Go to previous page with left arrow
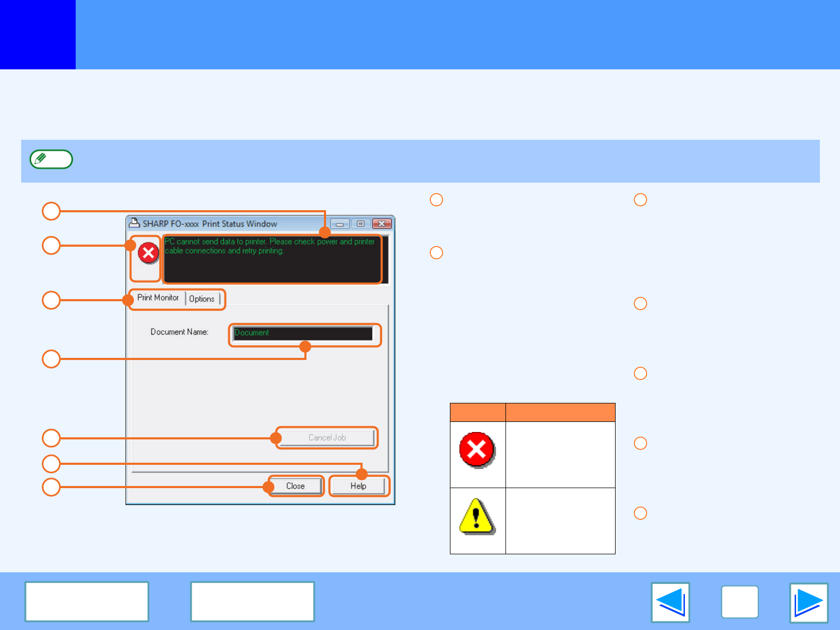Screen dimensions: 840x630 [x=670, y=602]
